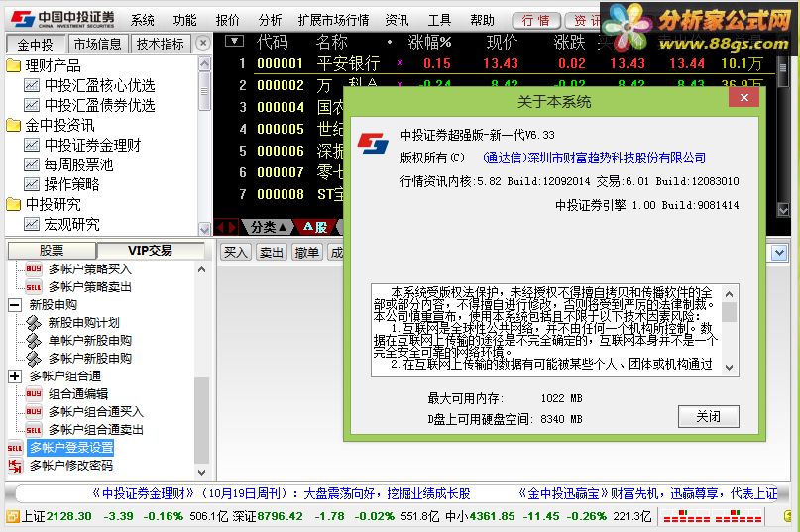Click the 金中投资讯 folder icon
800x532 pixels.
(x=13, y=126)
